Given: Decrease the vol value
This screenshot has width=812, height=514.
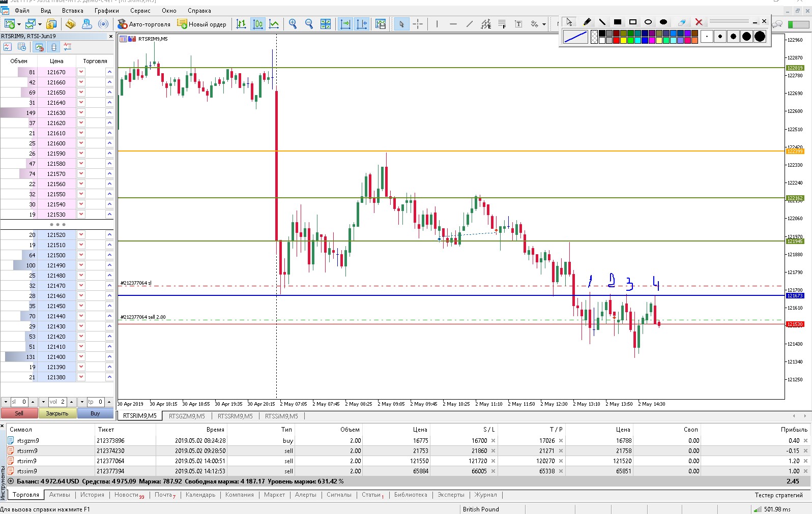Looking at the screenshot, I should coord(43,402).
